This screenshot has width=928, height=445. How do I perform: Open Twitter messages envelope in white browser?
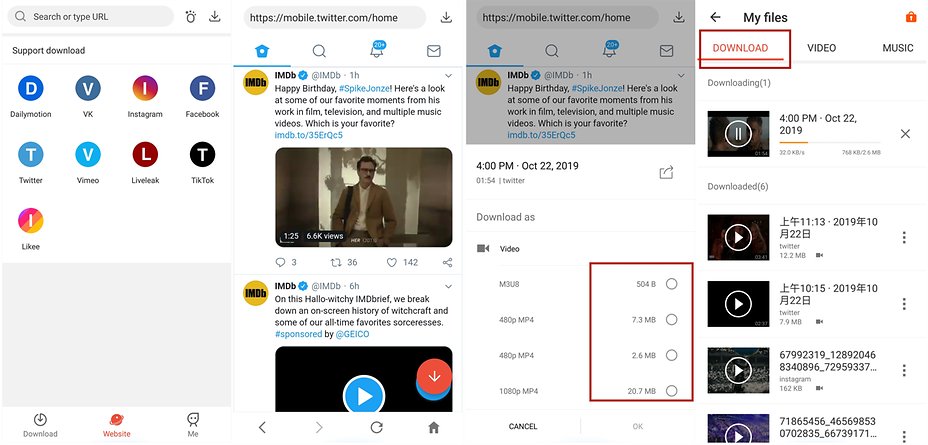[x=434, y=51]
